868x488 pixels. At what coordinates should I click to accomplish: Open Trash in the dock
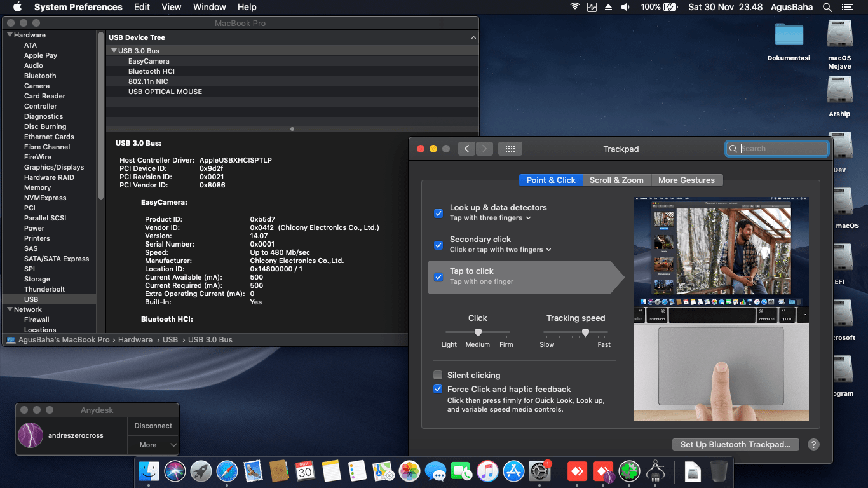pos(719,471)
